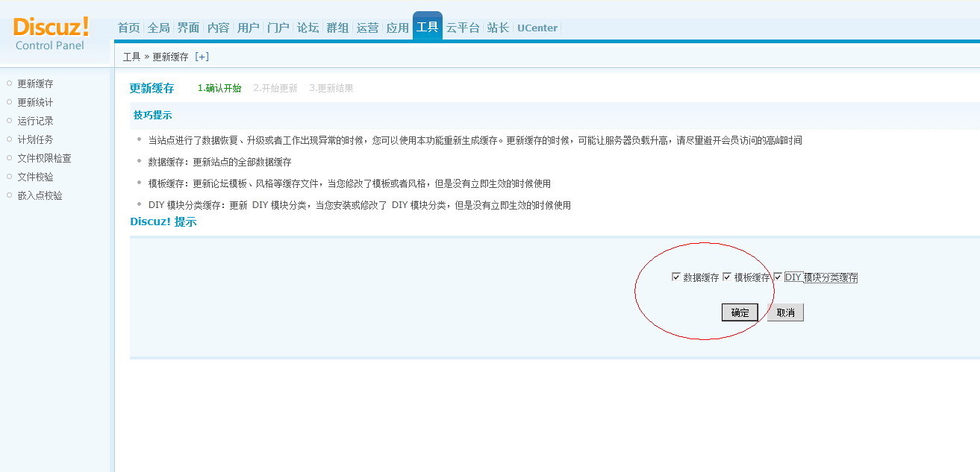Screen dimensions: 980x472
Task: Toggle the 模板缓存 checkbox
Action: point(727,277)
